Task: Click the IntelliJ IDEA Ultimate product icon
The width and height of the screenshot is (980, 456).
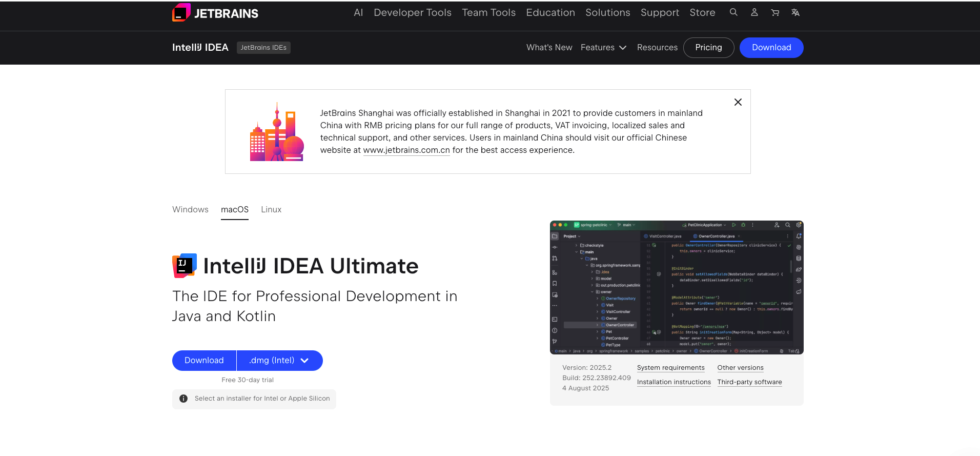Action: coord(185,266)
